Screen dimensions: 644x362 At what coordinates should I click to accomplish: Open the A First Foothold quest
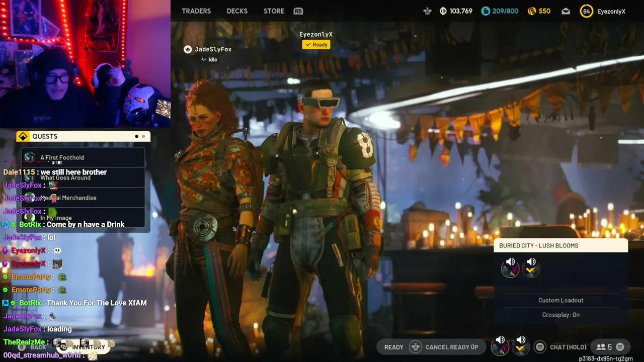[x=84, y=157]
